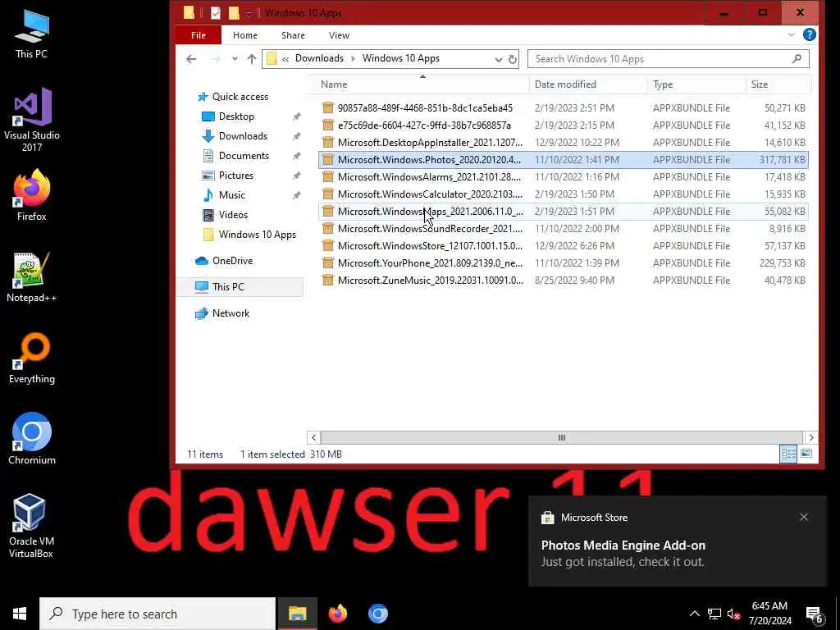Open Documents in the navigation pane
This screenshot has height=630, width=840.
244,156
